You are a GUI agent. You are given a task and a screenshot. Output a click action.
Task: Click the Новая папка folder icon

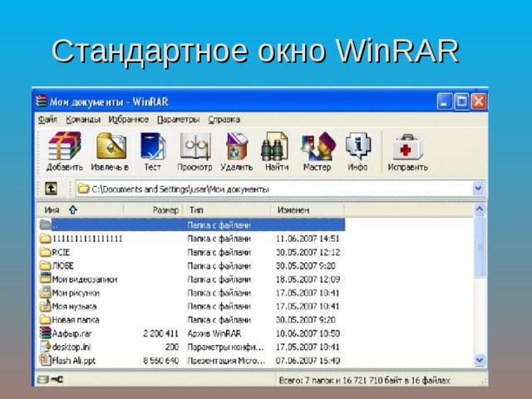point(45,319)
